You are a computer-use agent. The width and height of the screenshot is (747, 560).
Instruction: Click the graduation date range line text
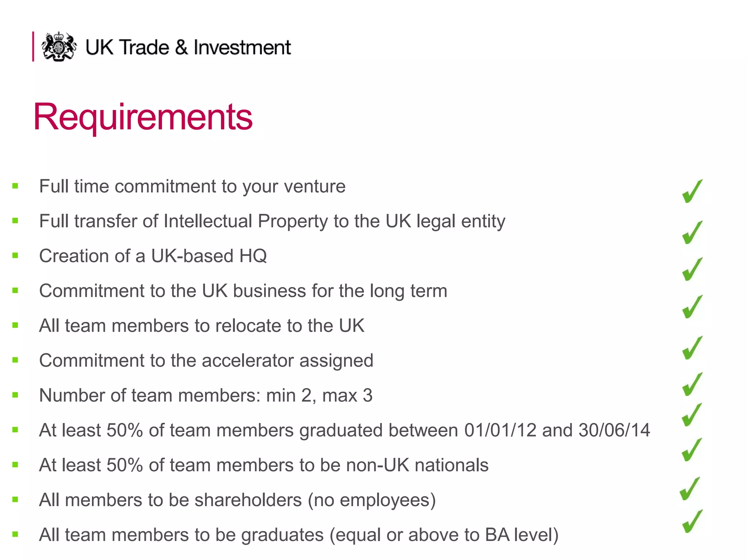[344, 430]
